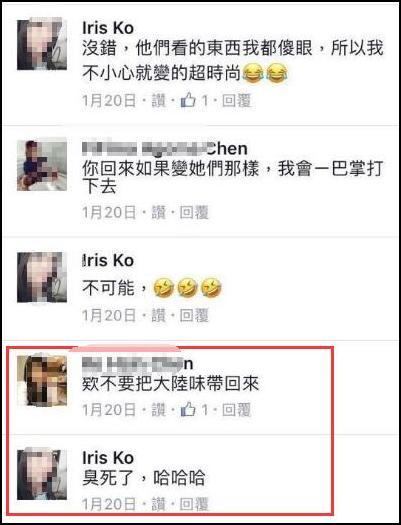Open the commenter name ending in Chen
This screenshot has width=401, height=525.
coord(165,148)
